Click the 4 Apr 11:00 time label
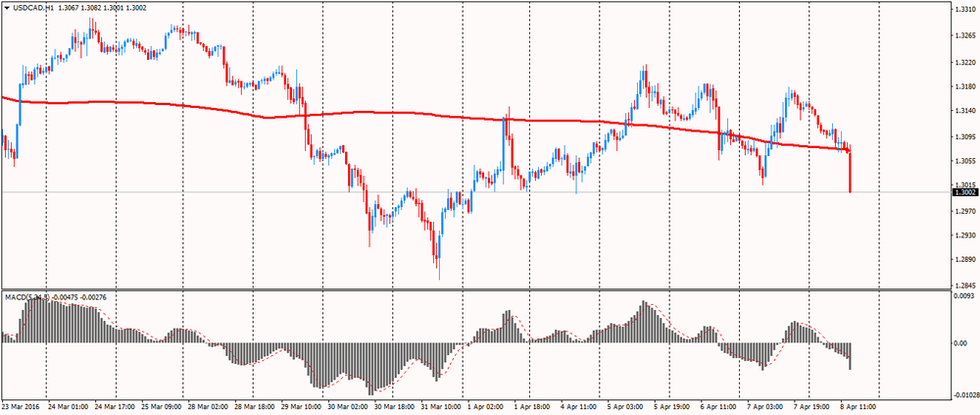The image size is (980, 415). (x=580, y=405)
